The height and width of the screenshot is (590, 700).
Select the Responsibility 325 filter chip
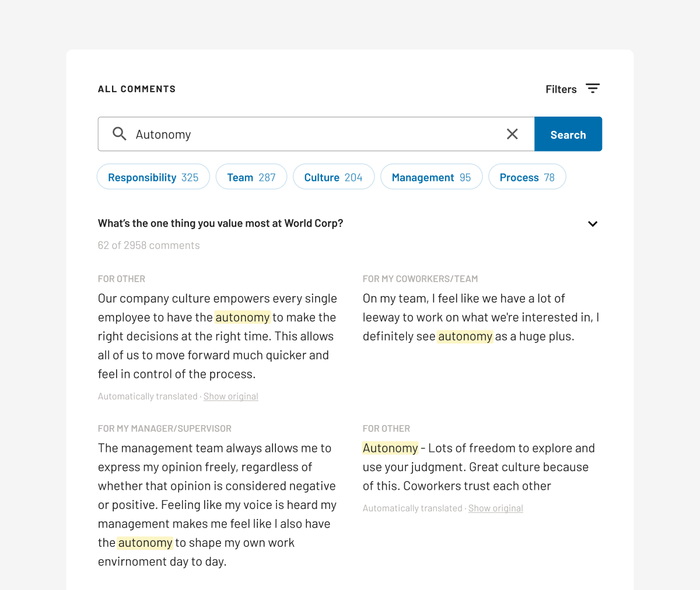pyautogui.click(x=153, y=177)
